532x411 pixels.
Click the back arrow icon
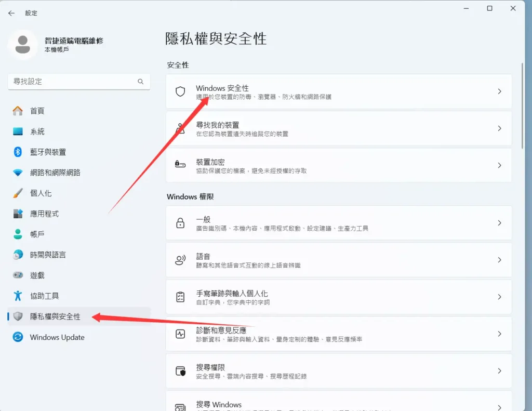(x=11, y=13)
